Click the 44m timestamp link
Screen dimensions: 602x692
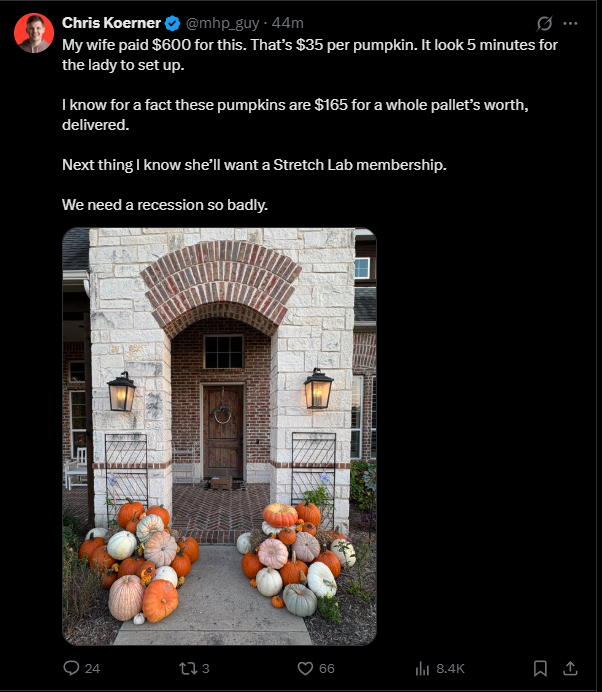pyautogui.click(x=287, y=23)
